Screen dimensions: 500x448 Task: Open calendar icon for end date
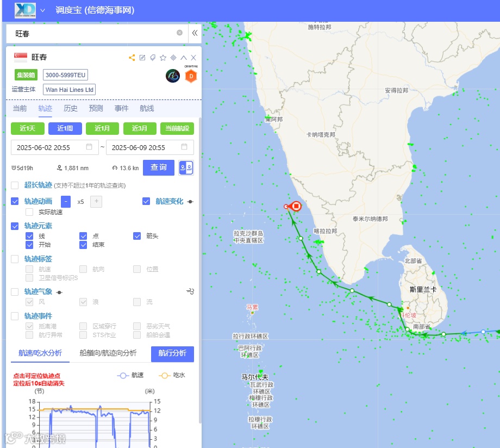184,147
